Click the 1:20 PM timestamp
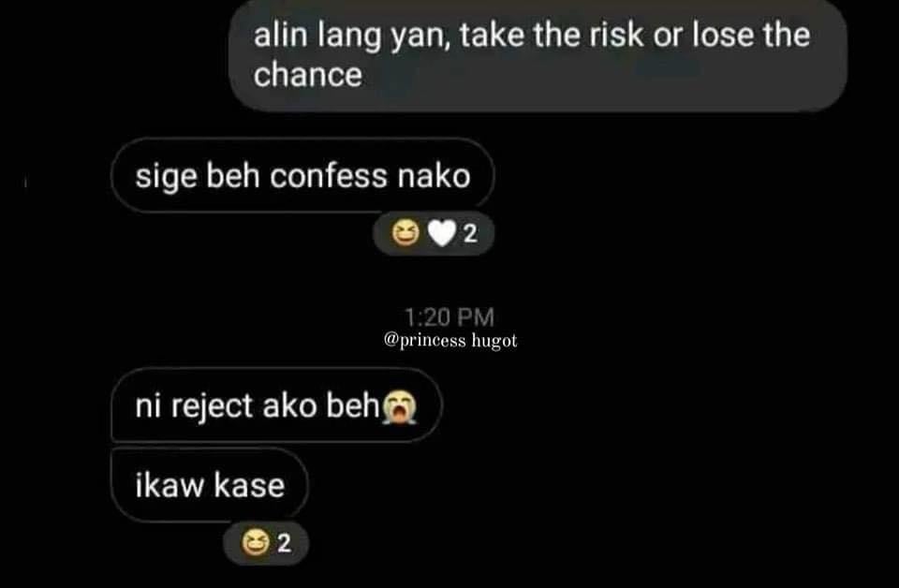 [449, 316]
